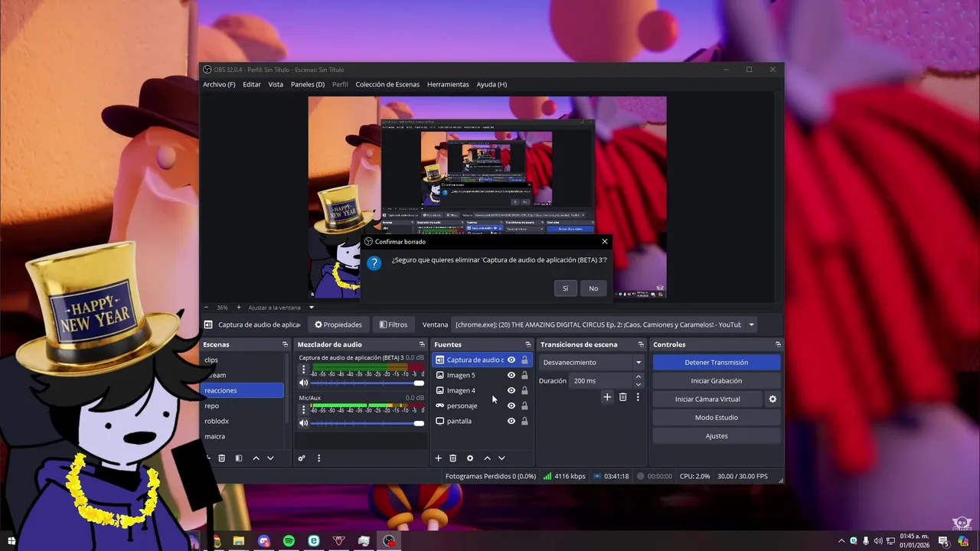Decrease transition duration with down stepper
This screenshot has width=980, height=551.
click(639, 384)
